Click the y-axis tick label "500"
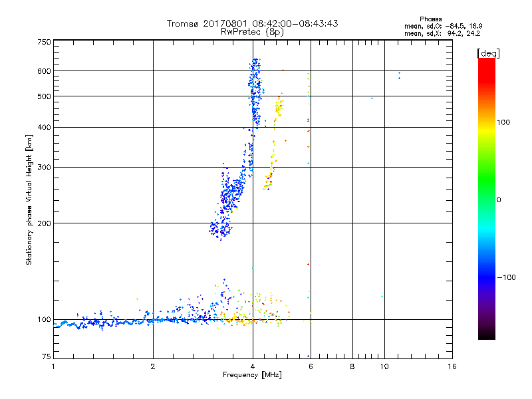The width and height of the screenshot is (532, 399). 44,96
